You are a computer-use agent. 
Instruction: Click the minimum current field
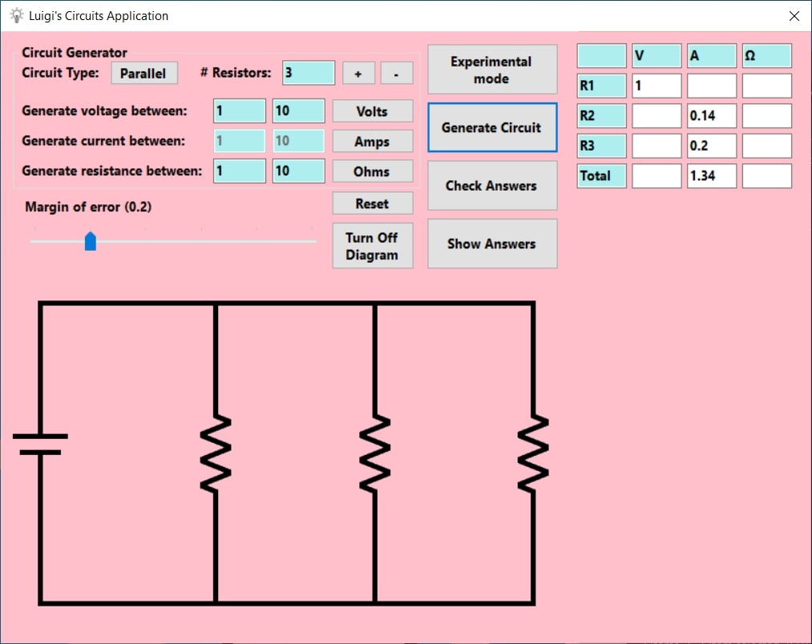[x=240, y=141]
